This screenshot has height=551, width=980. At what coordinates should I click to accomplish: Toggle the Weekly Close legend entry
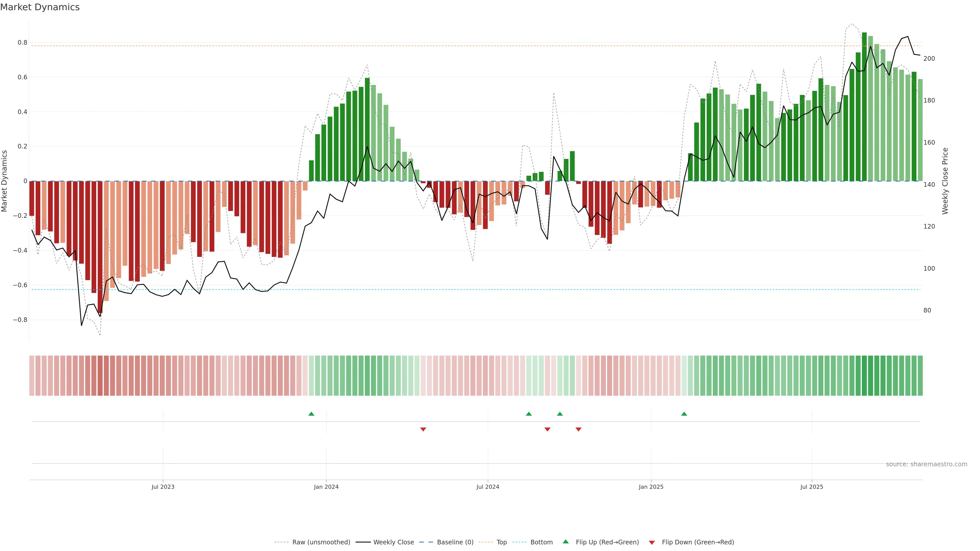click(393, 542)
